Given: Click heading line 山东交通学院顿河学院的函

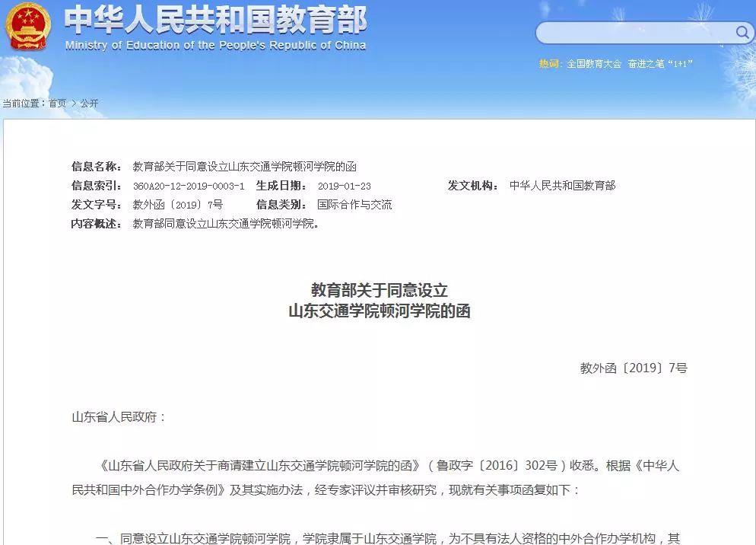Looking at the screenshot, I should [379, 311].
